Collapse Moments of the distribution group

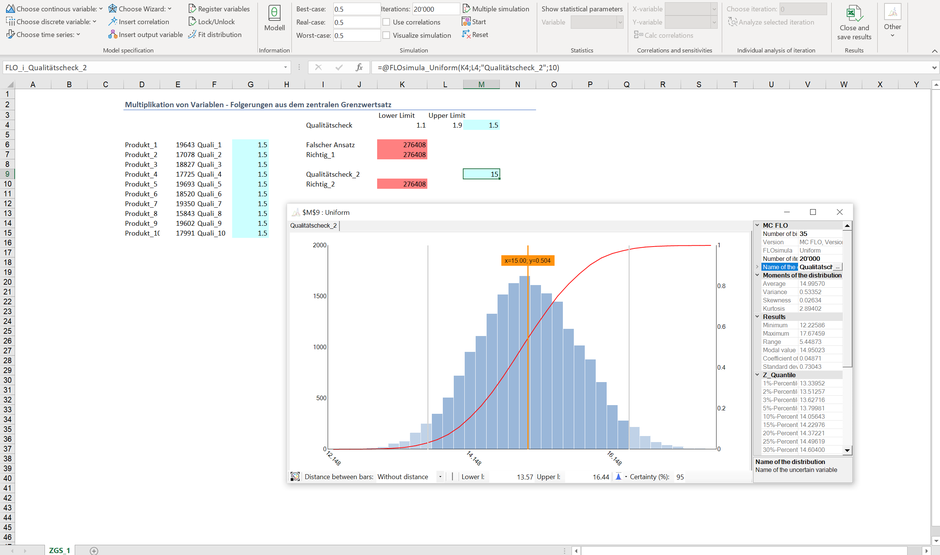[757, 275]
